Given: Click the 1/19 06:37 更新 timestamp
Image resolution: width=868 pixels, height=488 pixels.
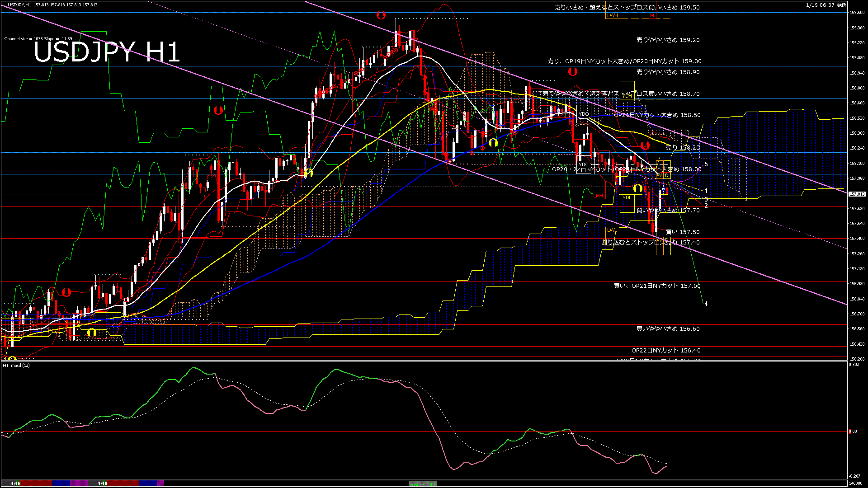Looking at the screenshot, I should 826,5.
